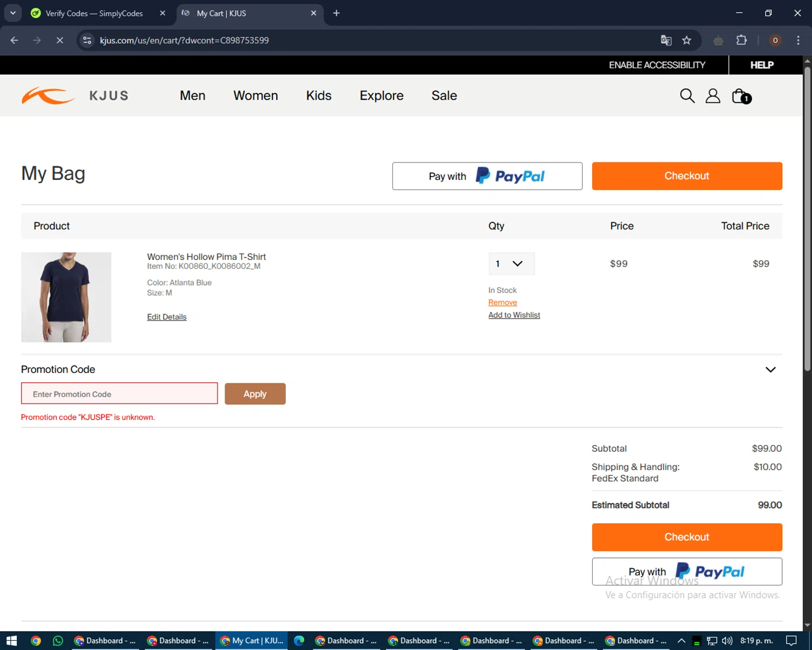Viewport: 812px width, 650px height.
Task: Focus the Enter Promotion Code field
Action: [x=119, y=394]
